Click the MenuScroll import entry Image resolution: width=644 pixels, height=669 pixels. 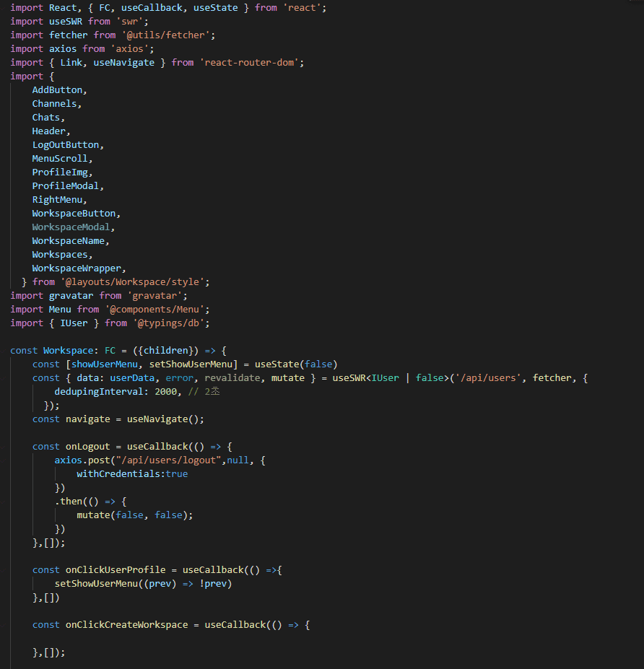tap(60, 158)
